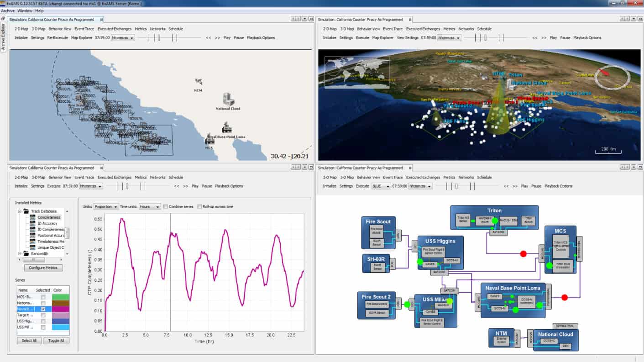Collapse the Bandwidth tree node
The image size is (644, 362).
(x=20, y=253)
